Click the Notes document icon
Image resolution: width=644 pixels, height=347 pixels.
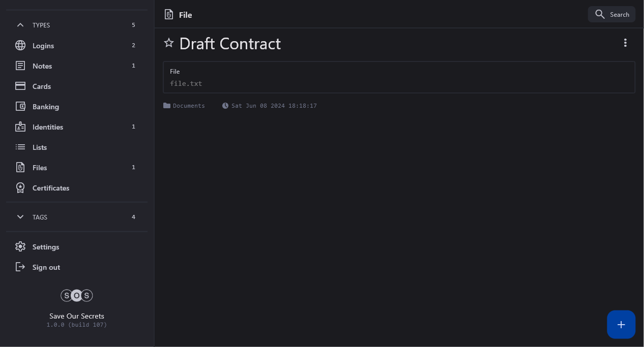20,66
